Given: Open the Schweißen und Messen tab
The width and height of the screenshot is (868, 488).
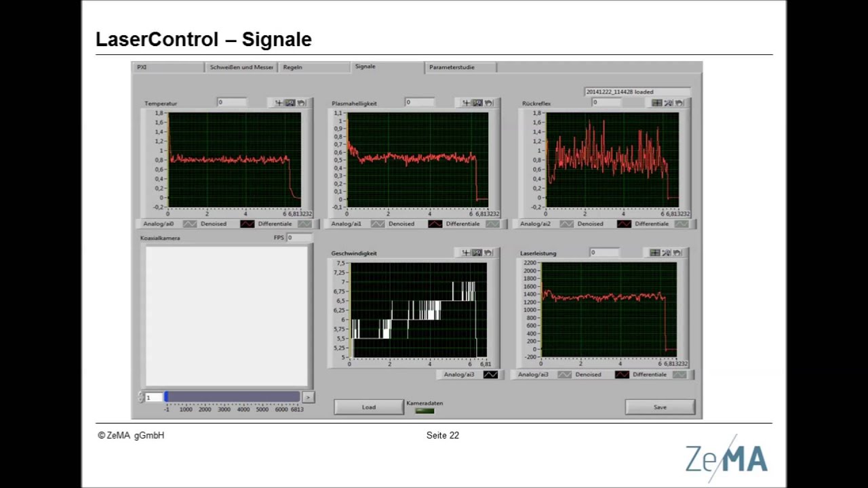Looking at the screenshot, I should [241, 67].
